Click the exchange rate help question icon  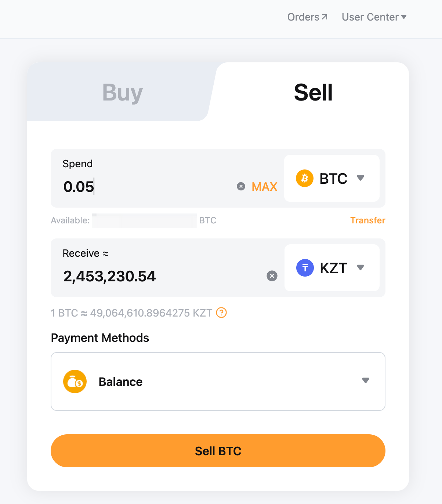[x=221, y=313]
